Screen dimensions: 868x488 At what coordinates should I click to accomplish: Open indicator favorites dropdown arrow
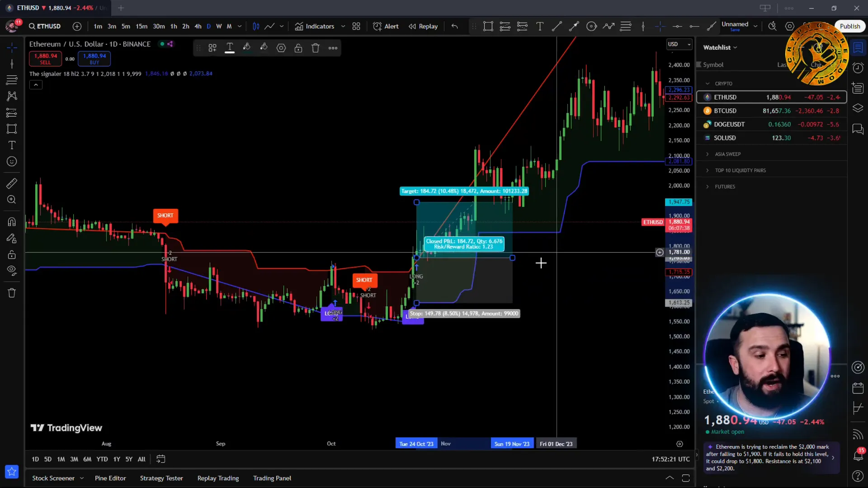(343, 26)
